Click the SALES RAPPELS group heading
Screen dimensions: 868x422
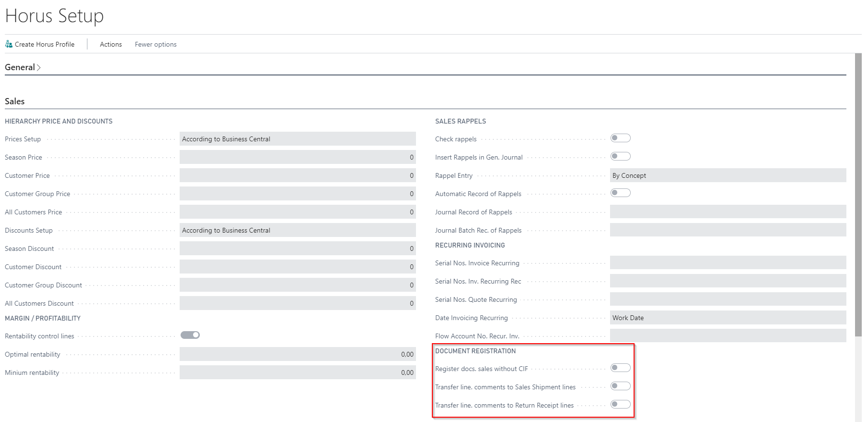(461, 121)
